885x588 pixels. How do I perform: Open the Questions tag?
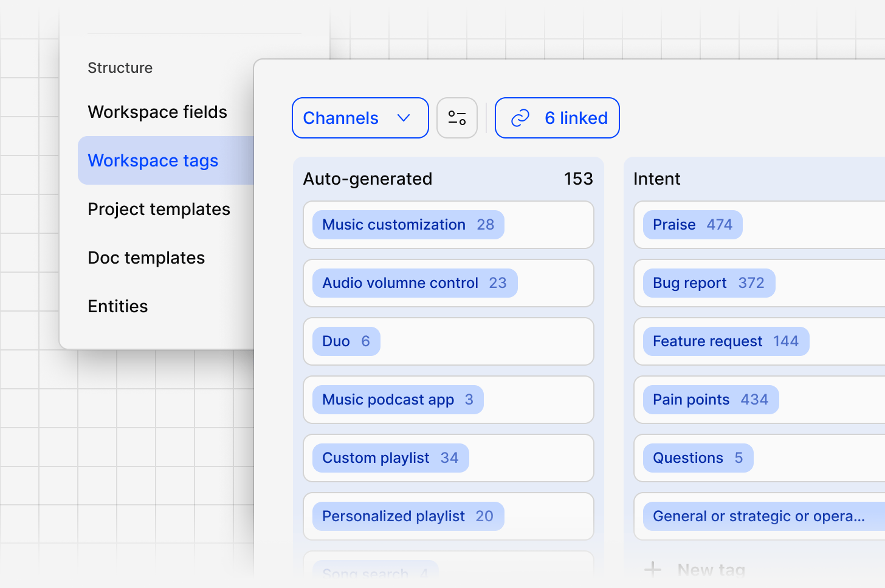coord(698,458)
